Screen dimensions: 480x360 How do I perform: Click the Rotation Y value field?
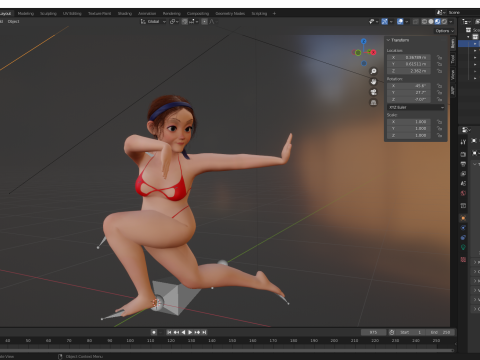coord(409,93)
